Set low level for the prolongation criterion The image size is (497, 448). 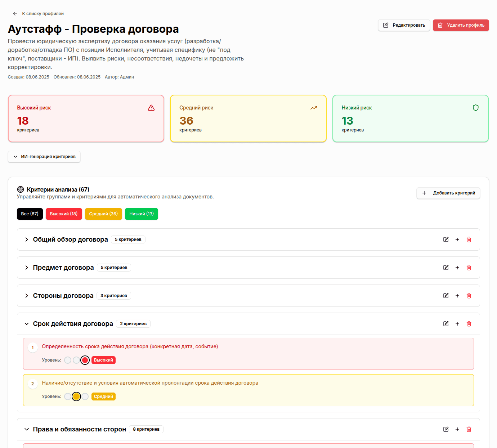pyautogui.click(x=68, y=397)
